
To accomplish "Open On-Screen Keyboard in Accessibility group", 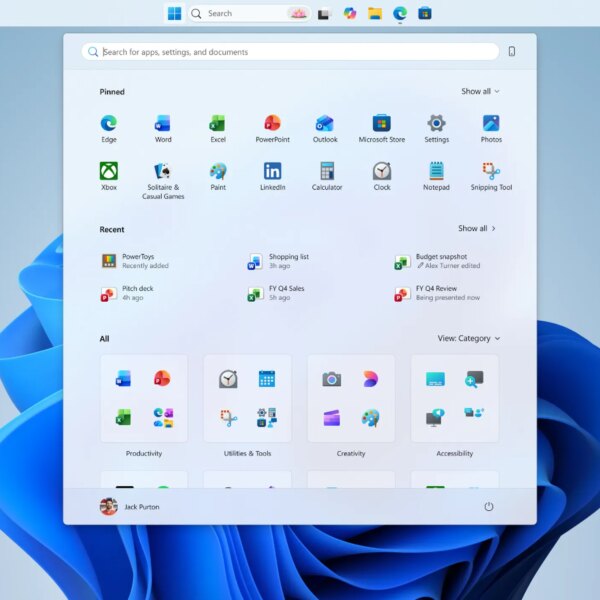I will (435, 379).
